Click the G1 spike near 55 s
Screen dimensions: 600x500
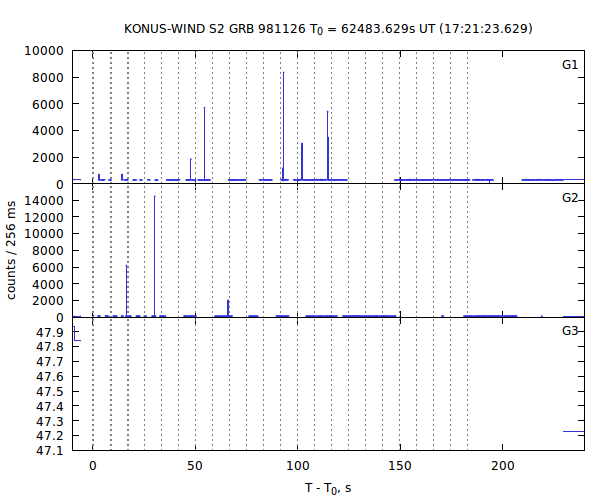pyautogui.click(x=204, y=143)
